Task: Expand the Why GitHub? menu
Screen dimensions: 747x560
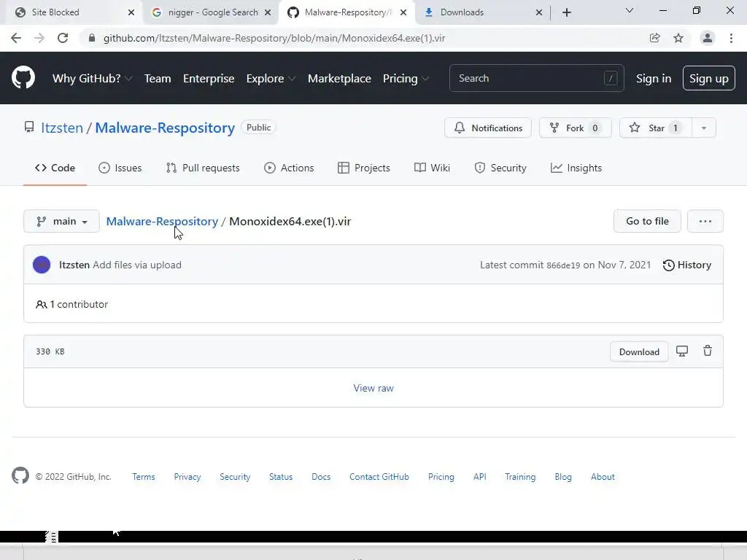Action: [92, 79]
